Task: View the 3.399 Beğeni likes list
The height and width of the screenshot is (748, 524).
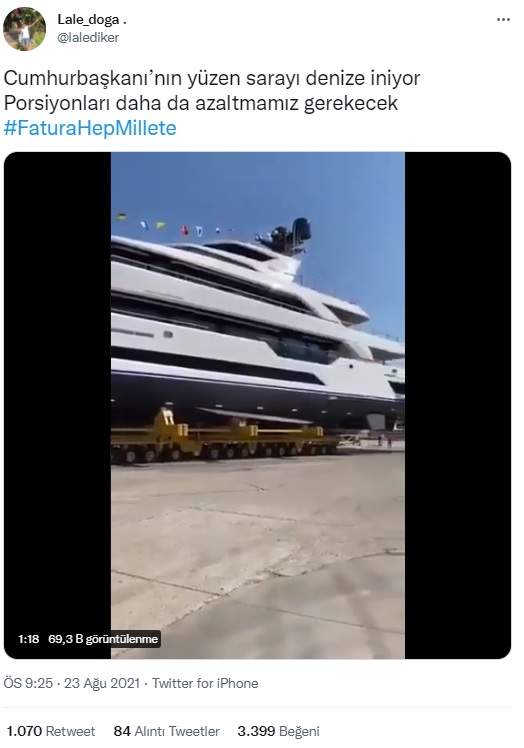Action: coord(279,731)
